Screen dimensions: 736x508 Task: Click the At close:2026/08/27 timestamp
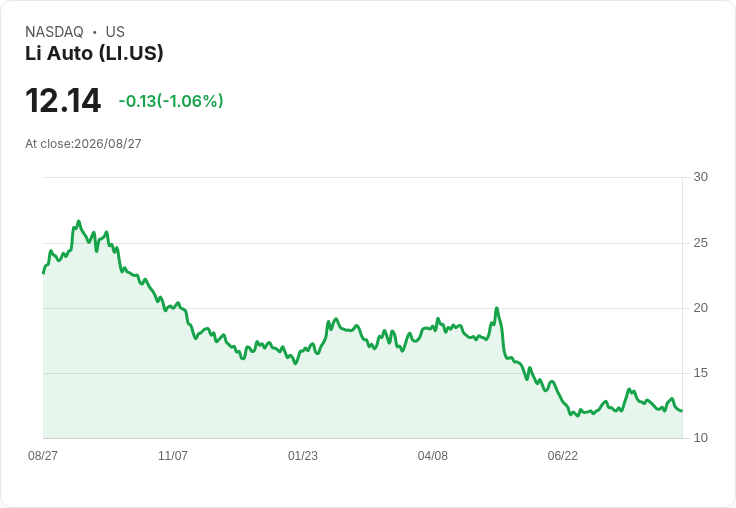pyautogui.click(x=83, y=144)
